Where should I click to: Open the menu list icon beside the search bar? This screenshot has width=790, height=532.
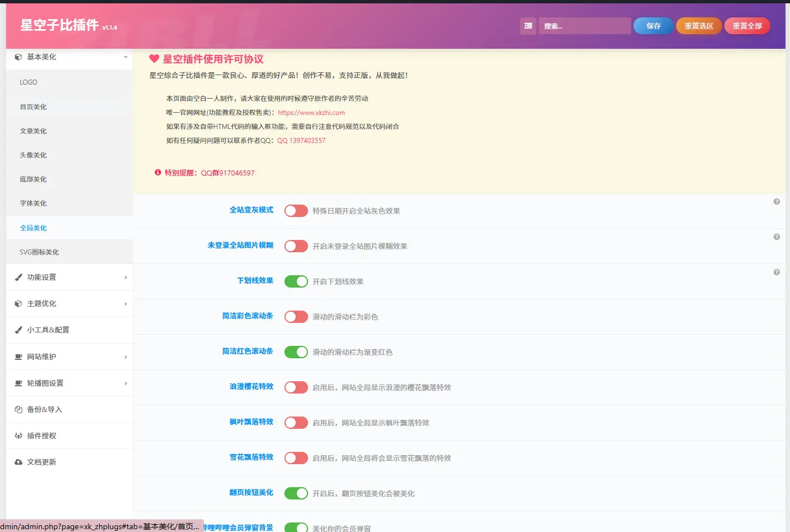[527, 26]
